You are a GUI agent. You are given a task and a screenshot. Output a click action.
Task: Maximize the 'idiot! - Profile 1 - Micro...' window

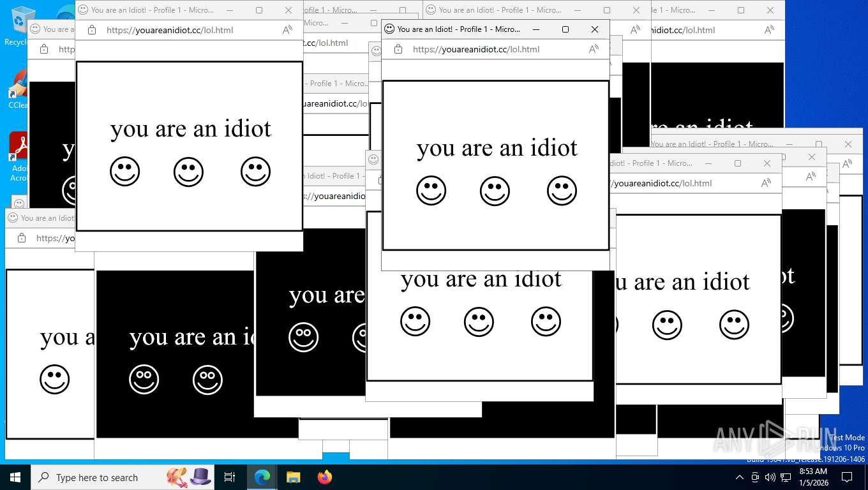pyautogui.click(x=738, y=163)
